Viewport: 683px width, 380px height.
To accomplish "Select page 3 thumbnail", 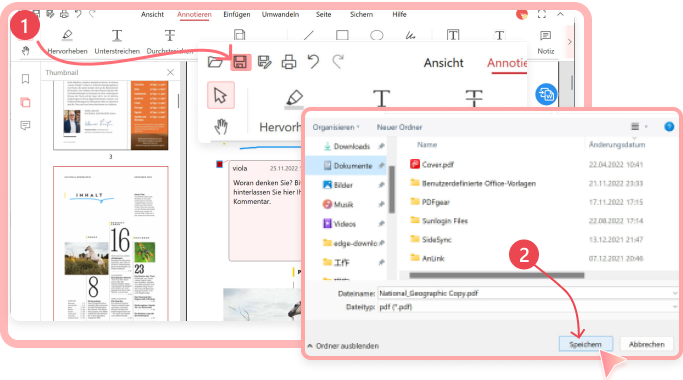I will [111, 115].
